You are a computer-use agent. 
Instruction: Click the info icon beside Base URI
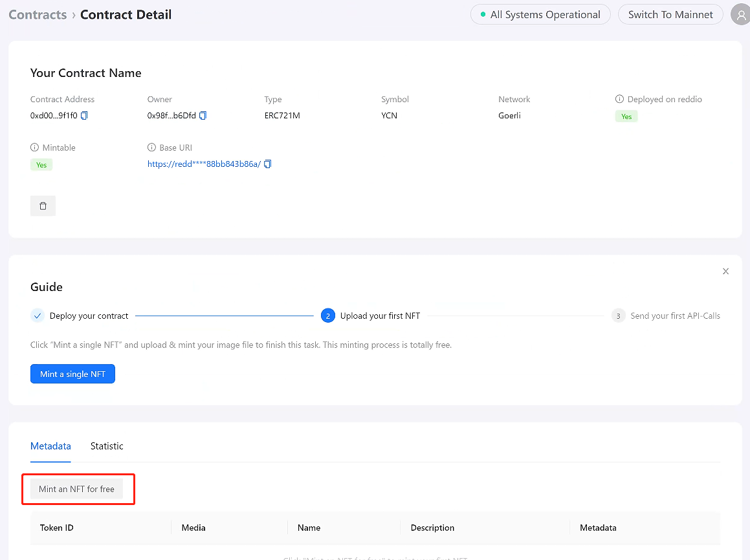pos(151,147)
